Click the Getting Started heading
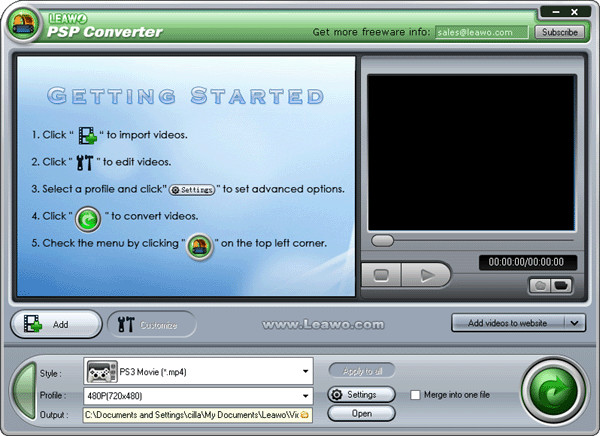 point(186,95)
